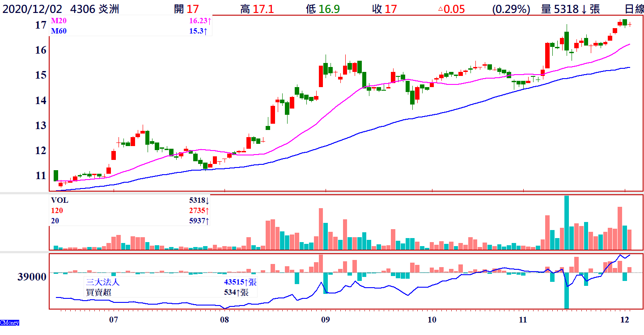Click the closing price 收 17
644x335 pixels.
384,8
